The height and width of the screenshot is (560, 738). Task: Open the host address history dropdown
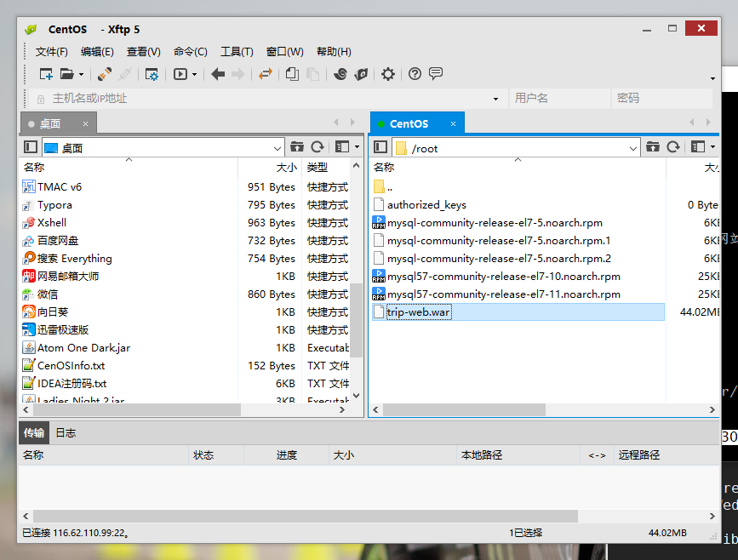[495, 99]
